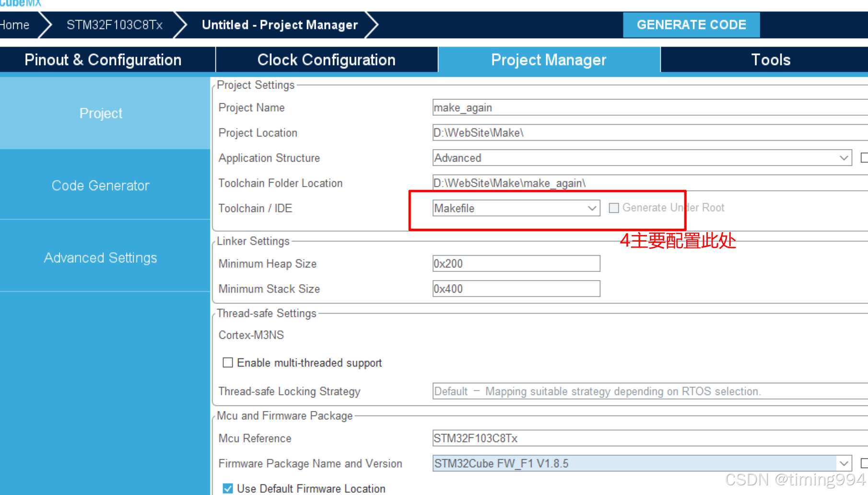Click the Toolchain / IDE dropdown arrow
Screen dimensions: 868x495
point(592,208)
